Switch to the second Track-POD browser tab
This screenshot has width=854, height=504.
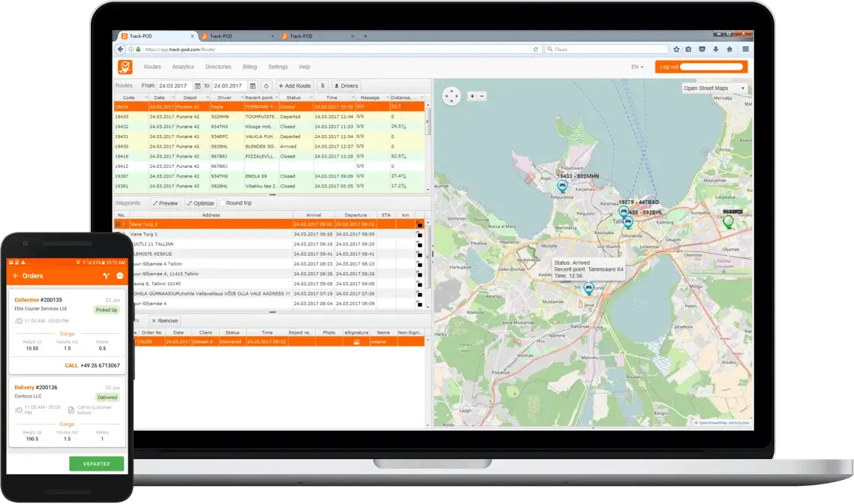coord(237,36)
